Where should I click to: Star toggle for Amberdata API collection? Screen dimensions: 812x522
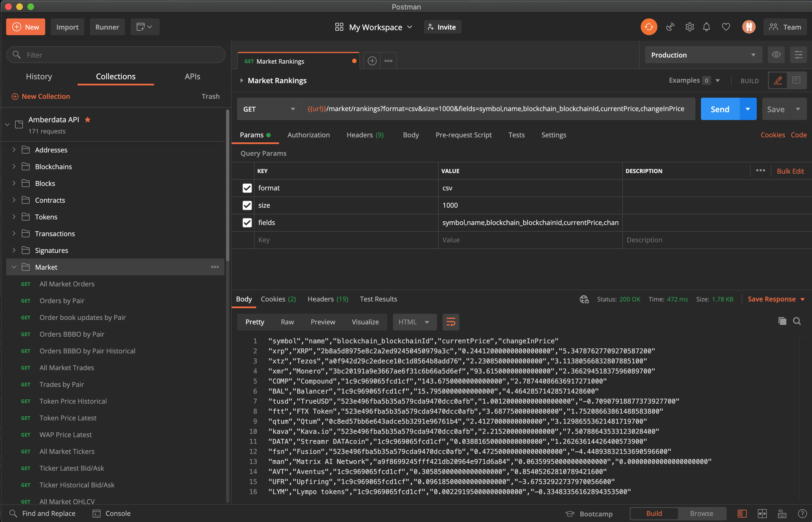88,119
